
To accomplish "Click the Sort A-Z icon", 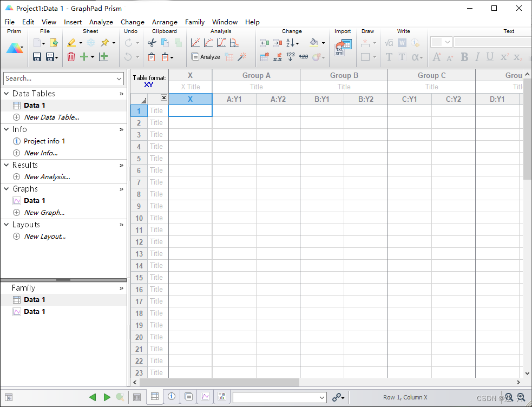I will (290, 43).
